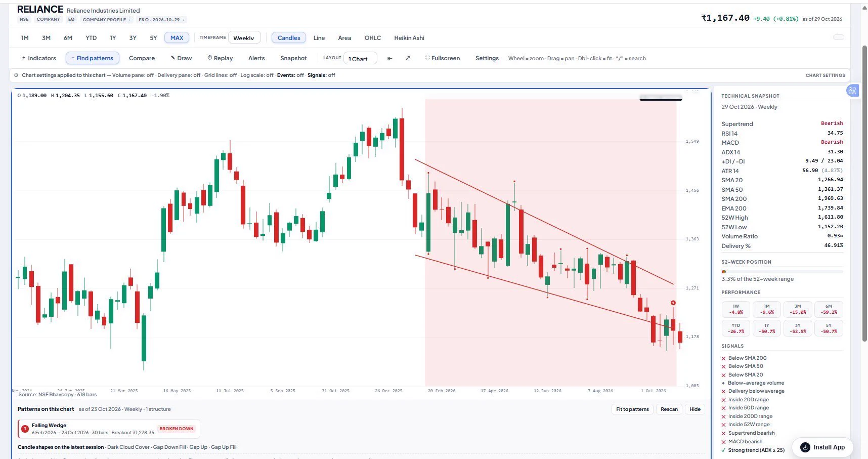Switch chart type to Heikin Ashi
The height and width of the screenshot is (459, 868).
[409, 38]
